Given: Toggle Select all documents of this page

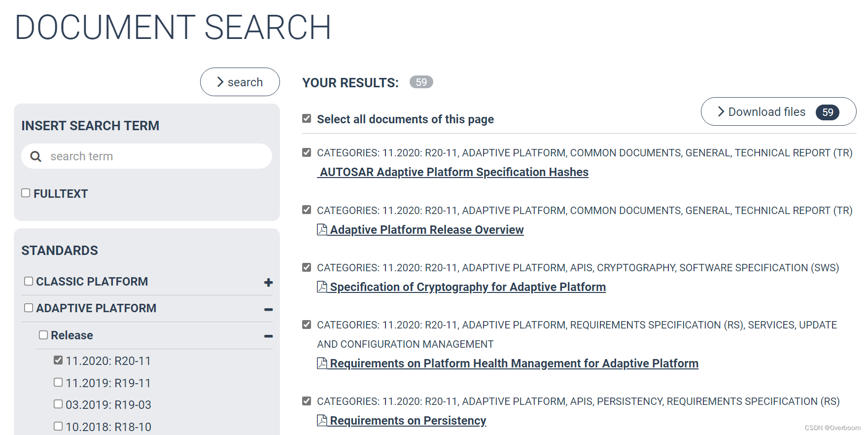Looking at the screenshot, I should tap(307, 118).
